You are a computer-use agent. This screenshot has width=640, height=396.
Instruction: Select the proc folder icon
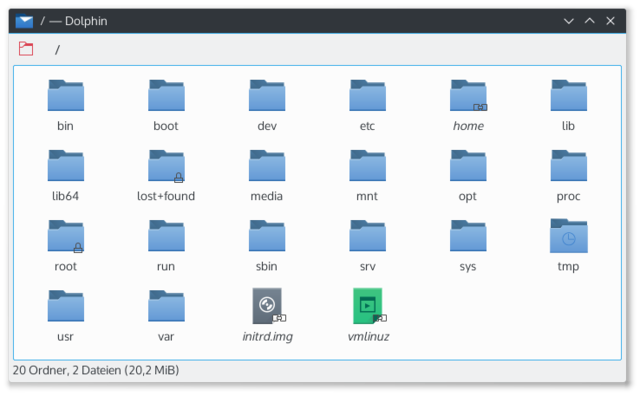[569, 166]
